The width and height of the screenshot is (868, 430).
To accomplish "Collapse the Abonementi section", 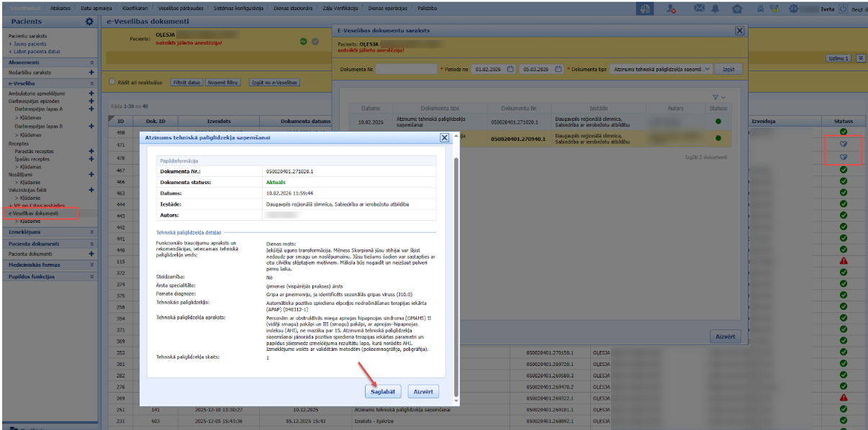I will point(91,63).
